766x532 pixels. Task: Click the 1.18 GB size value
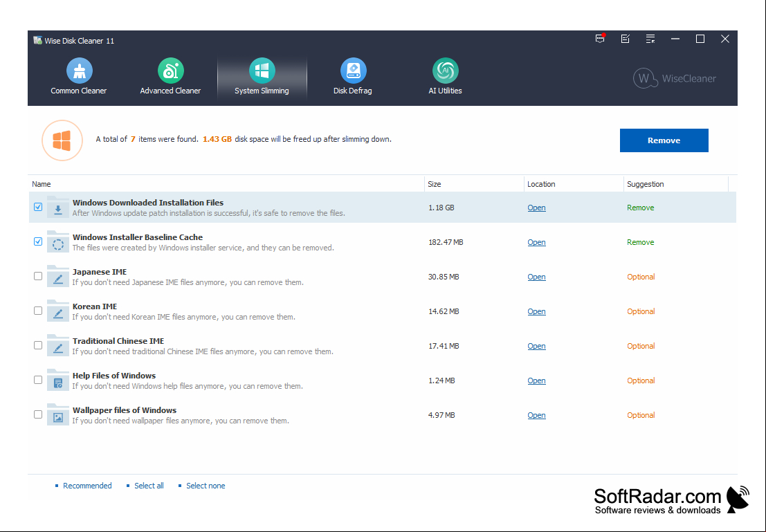pyautogui.click(x=441, y=208)
